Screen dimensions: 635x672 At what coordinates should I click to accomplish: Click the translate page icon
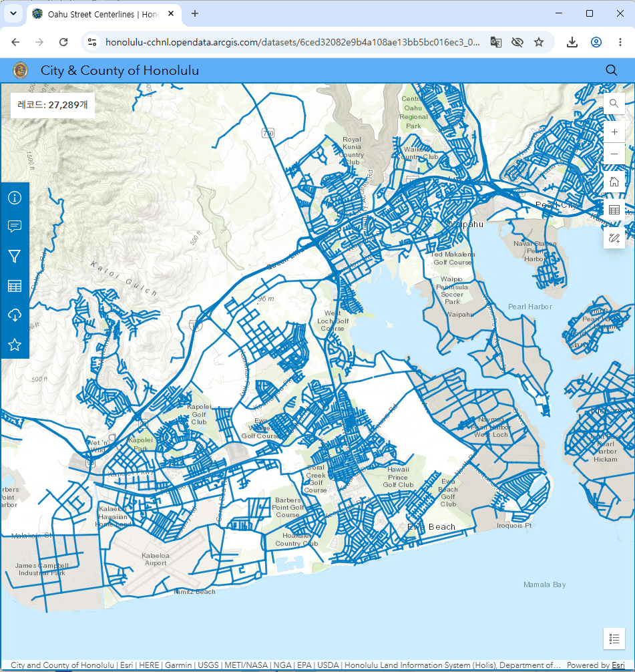[495, 42]
